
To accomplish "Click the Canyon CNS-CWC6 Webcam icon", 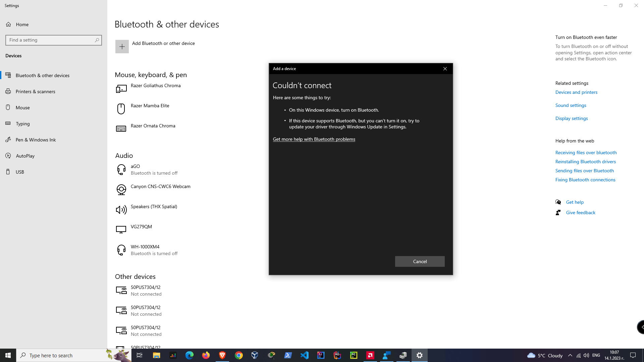I will click(121, 190).
